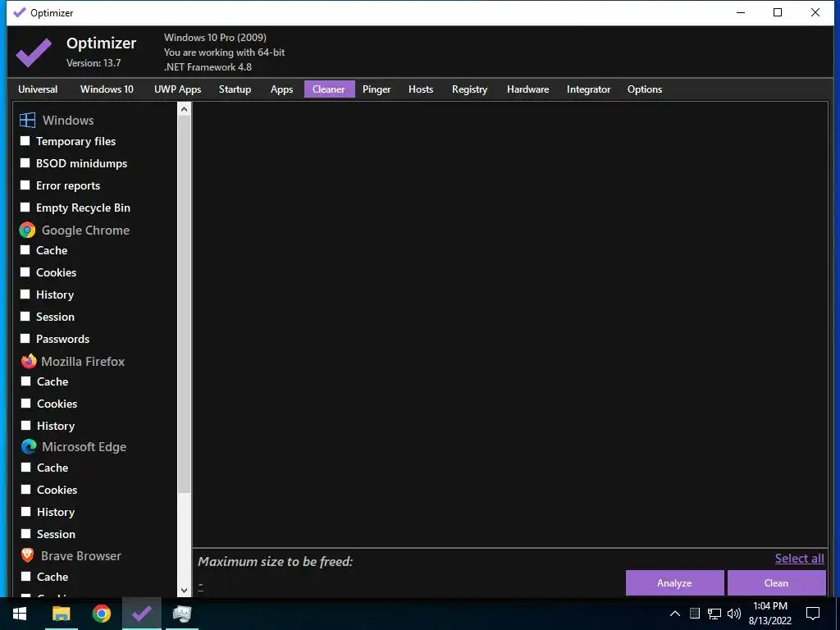Enable Google Chrome History cleaning
The height and width of the screenshot is (630, 840).
pyautogui.click(x=25, y=294)
